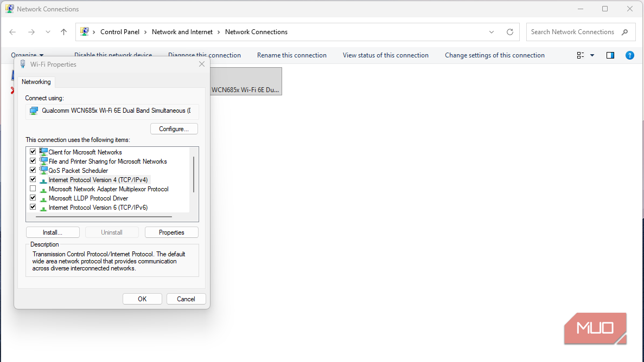Click the Qualcomm adapter monitor icon

pos(34,111)
